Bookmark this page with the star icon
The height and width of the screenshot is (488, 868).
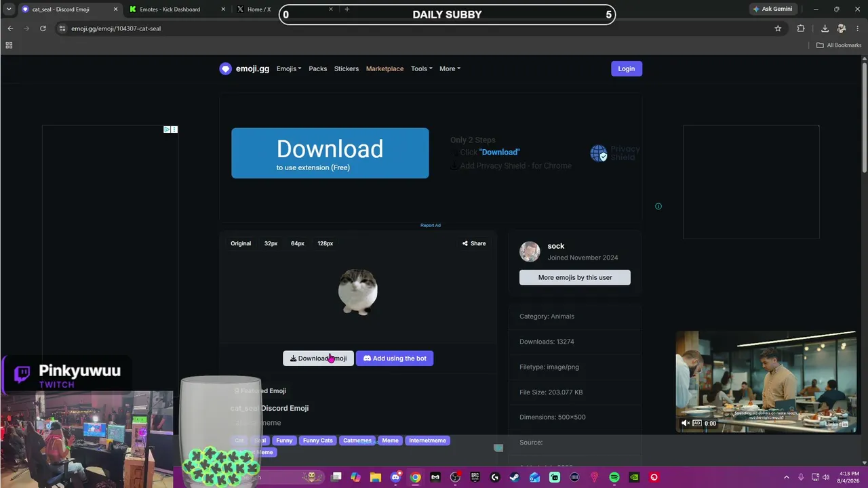pyautogui.click(x=778, y=28)
